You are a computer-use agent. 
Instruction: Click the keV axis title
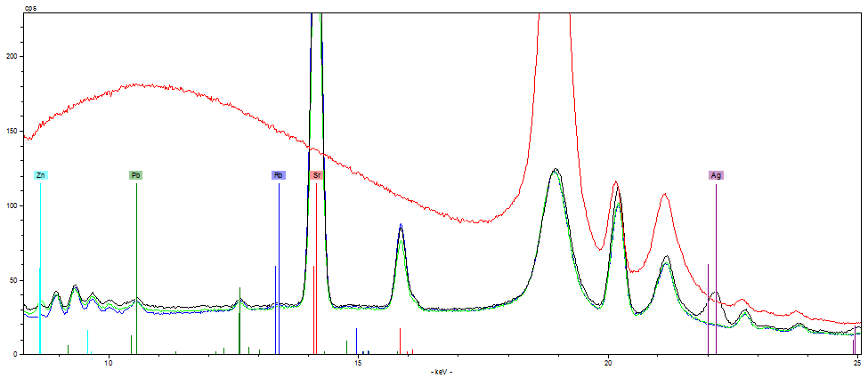(442, 372)
